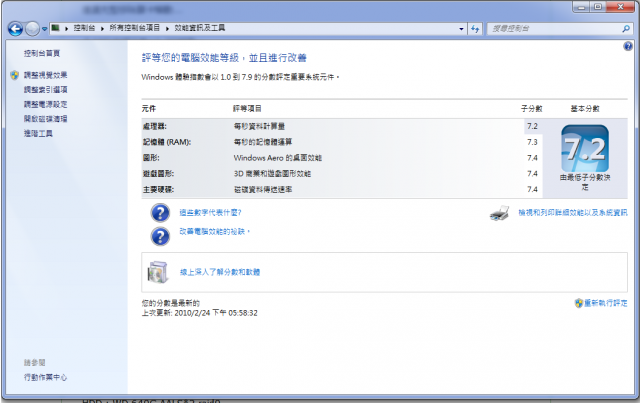
Task: Click the Control Panel icon in address bar
Action: tap(56, 28)
